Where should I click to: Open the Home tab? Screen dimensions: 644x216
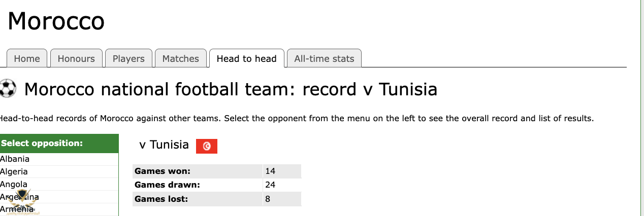(27, 58)
